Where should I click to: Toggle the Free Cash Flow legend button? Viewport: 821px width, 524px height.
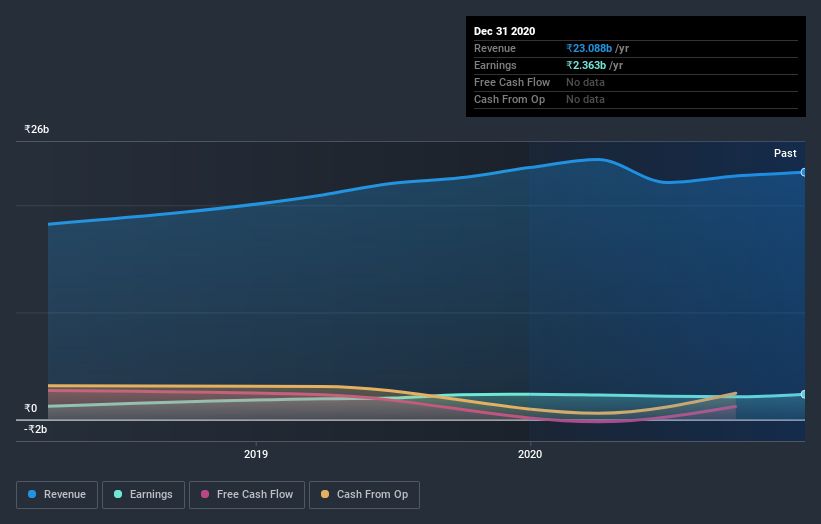click(247, 495)
